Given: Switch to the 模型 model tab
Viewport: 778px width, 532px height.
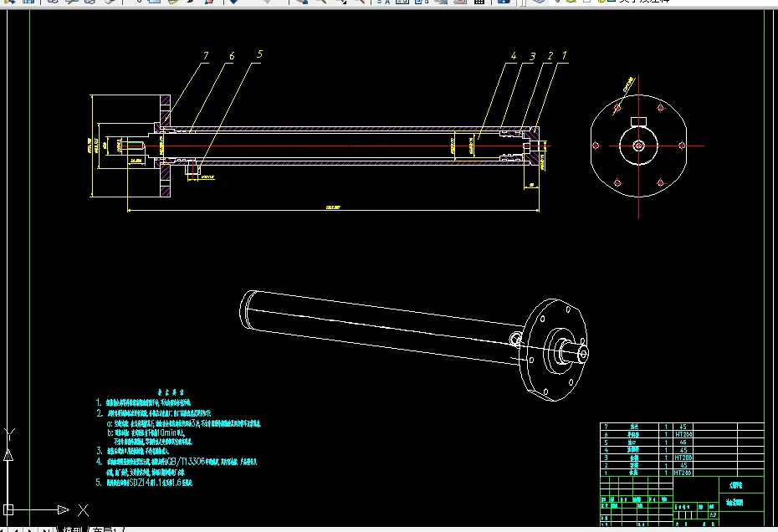Looking at the screenshot, I should (73, 529).
